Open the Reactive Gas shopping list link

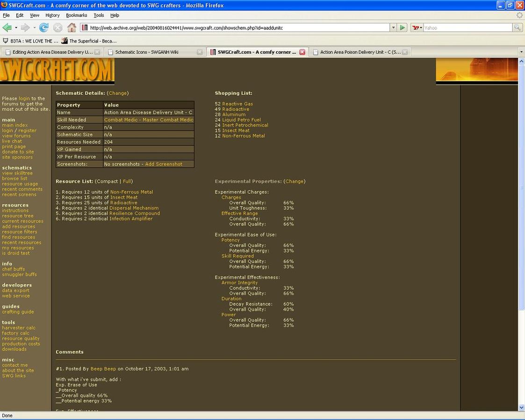click(237, 104)
